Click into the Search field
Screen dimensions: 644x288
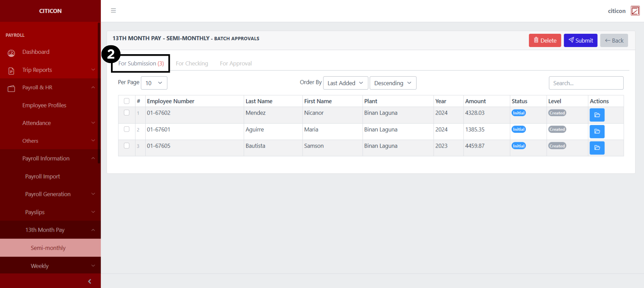tap(586, 83)
